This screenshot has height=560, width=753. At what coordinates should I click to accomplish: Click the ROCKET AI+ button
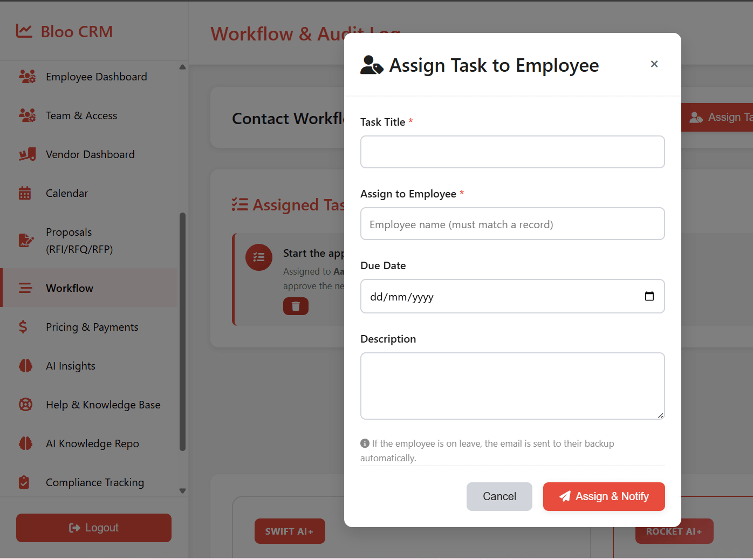[674, 531]
